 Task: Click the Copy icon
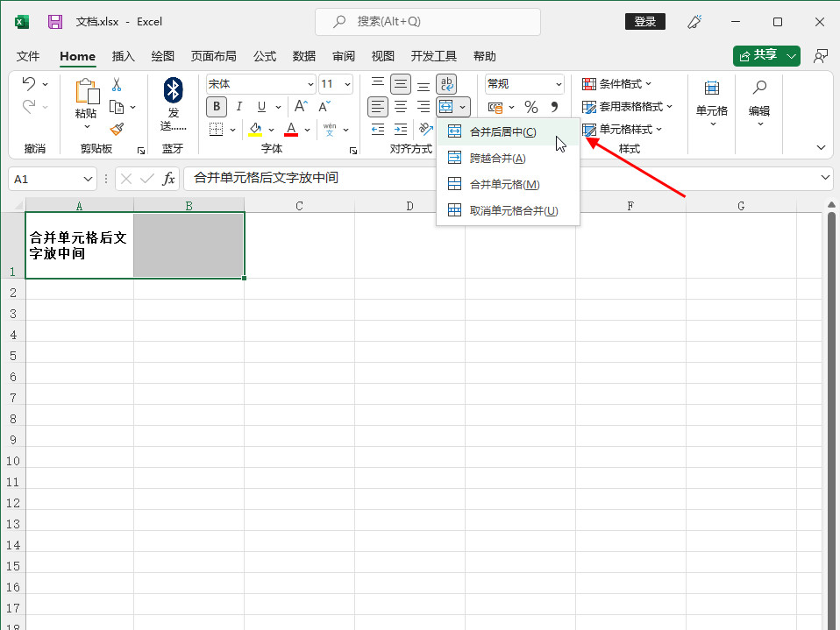coord(117,107)
